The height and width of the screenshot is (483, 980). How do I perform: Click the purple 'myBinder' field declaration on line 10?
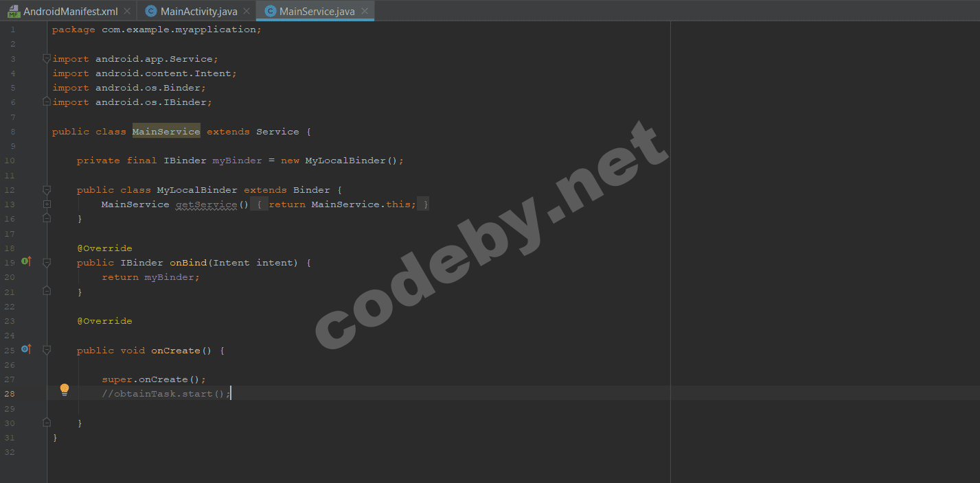(237, 161)
